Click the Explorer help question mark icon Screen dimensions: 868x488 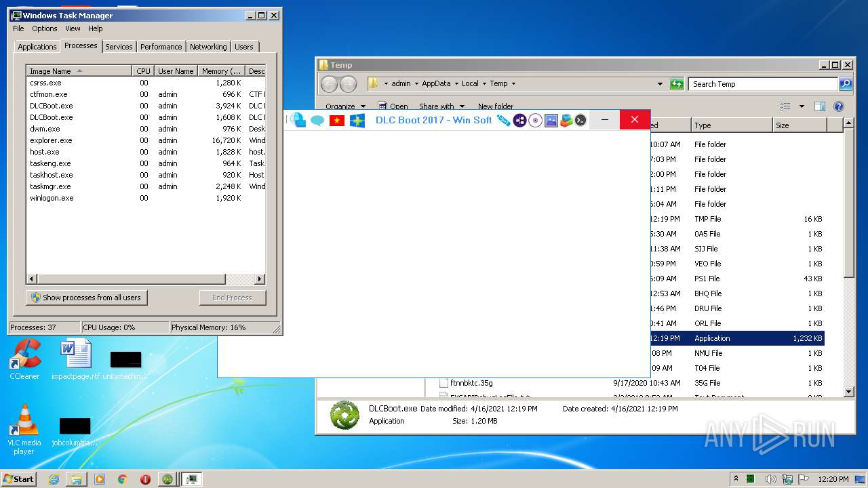pos(839,106)
